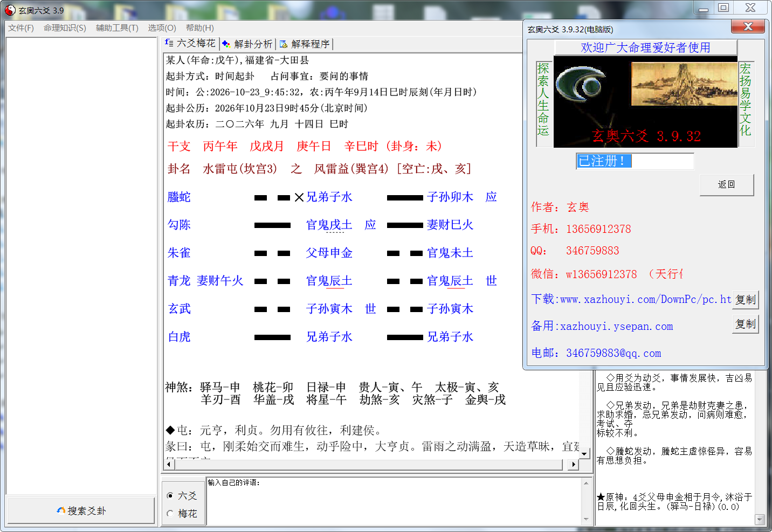This screenshot has width=772, height=532.
Task: Open the 辅助工具(T) menu
Action: coord(117,28)
